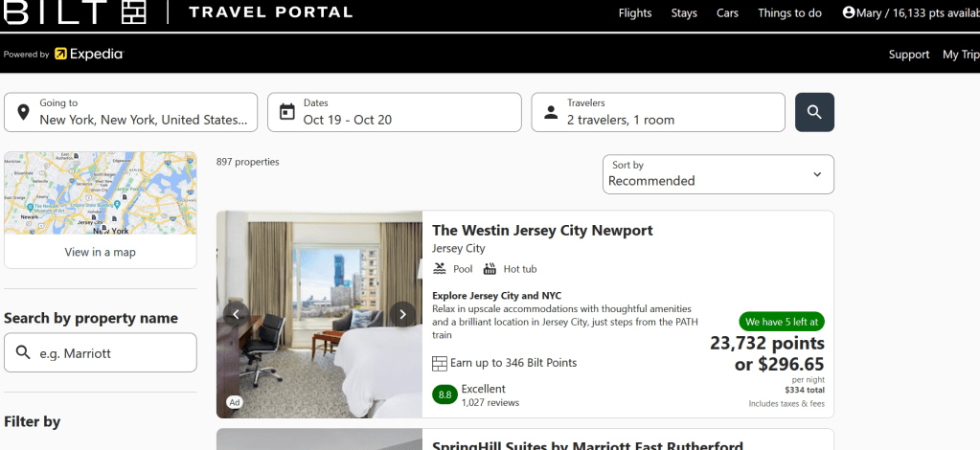Click the travelers person icon

click(x=551, y=112)
